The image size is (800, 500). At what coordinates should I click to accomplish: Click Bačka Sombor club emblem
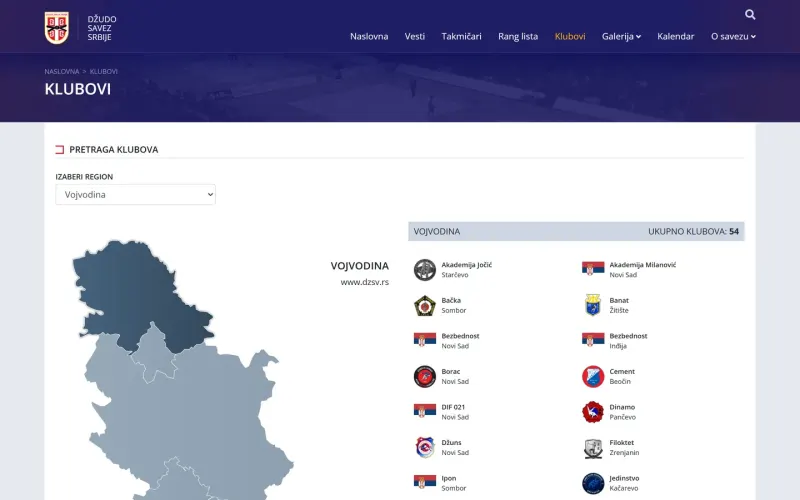point(424,306)
